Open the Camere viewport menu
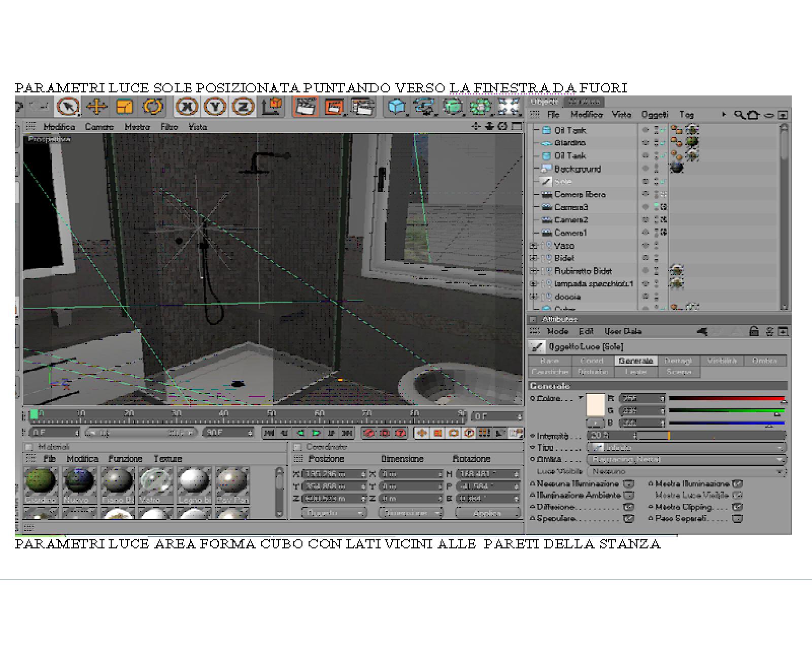812x650 pixels. [x=99, y=127]
